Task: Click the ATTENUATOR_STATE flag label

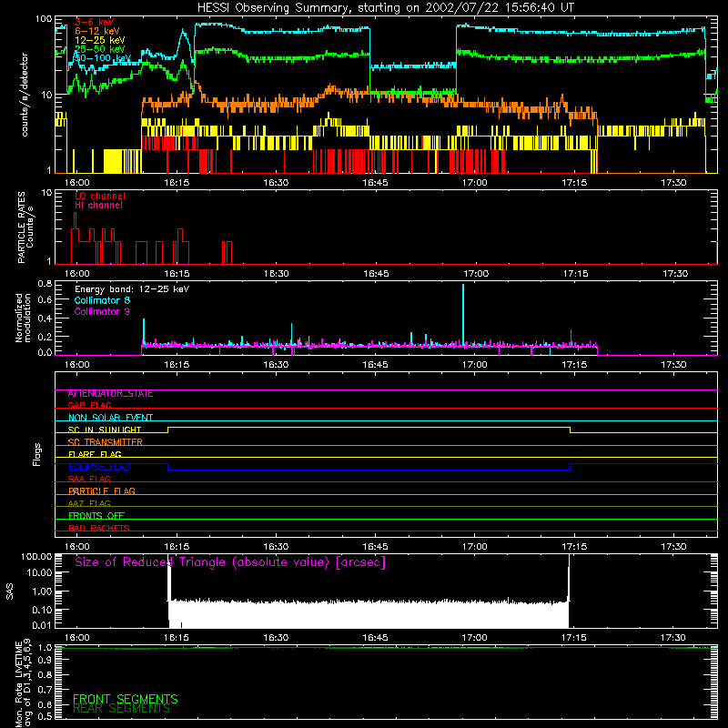Action: click(x=110, y=394)
